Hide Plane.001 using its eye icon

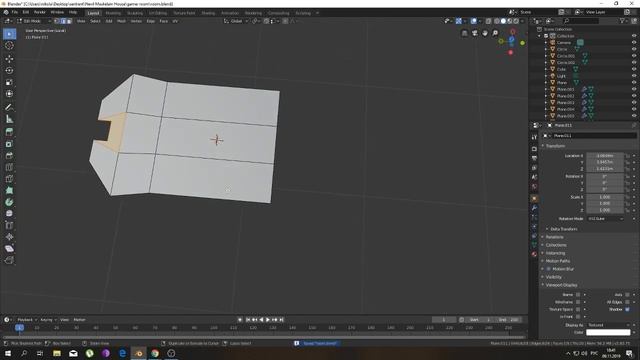point(634,89)
